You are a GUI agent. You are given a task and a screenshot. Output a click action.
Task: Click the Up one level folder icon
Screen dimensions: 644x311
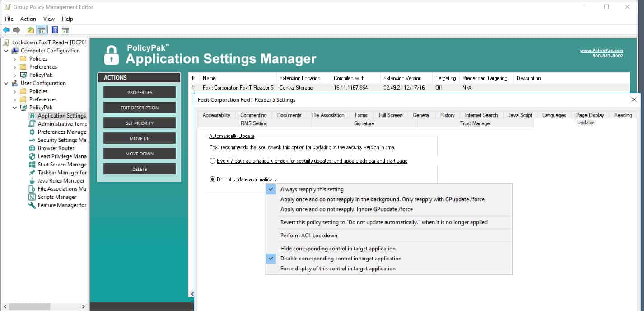click(x=31, y=30)
